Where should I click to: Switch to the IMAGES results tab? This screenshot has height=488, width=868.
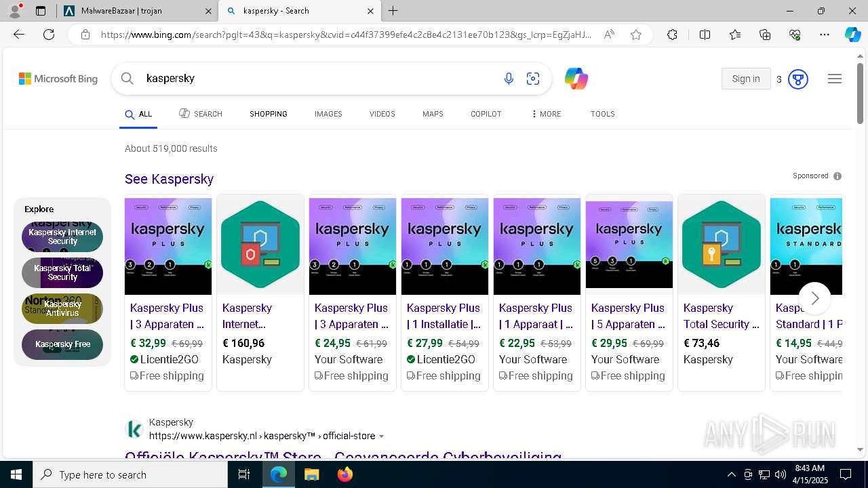click(x=328, y=114)
